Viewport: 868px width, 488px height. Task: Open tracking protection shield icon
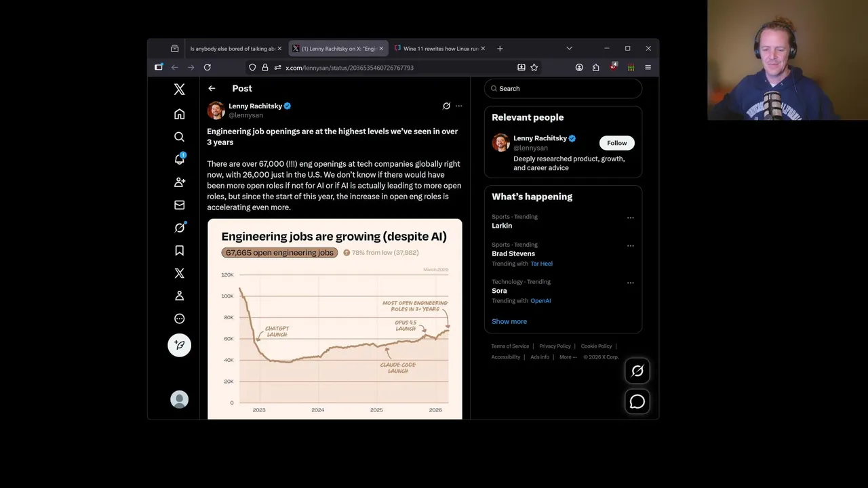[x=252, y=67]
